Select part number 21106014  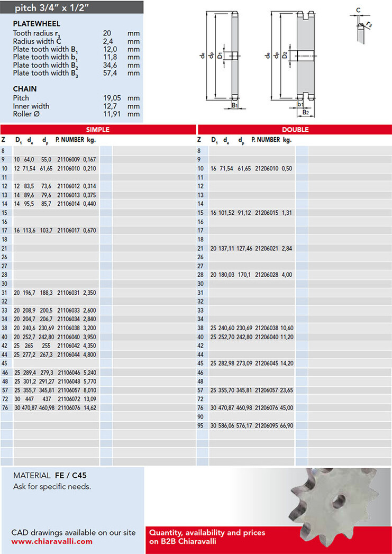pos(69,204)
